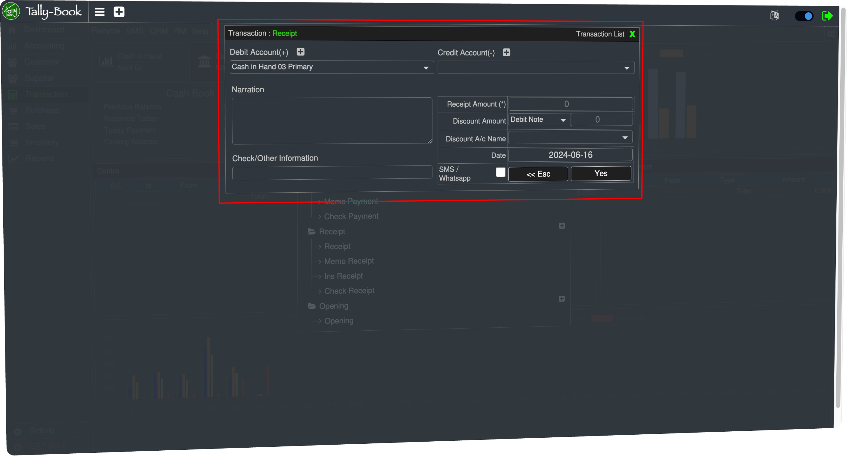Click the << Esc button
The image size is (868, 460).
point(538,174)
